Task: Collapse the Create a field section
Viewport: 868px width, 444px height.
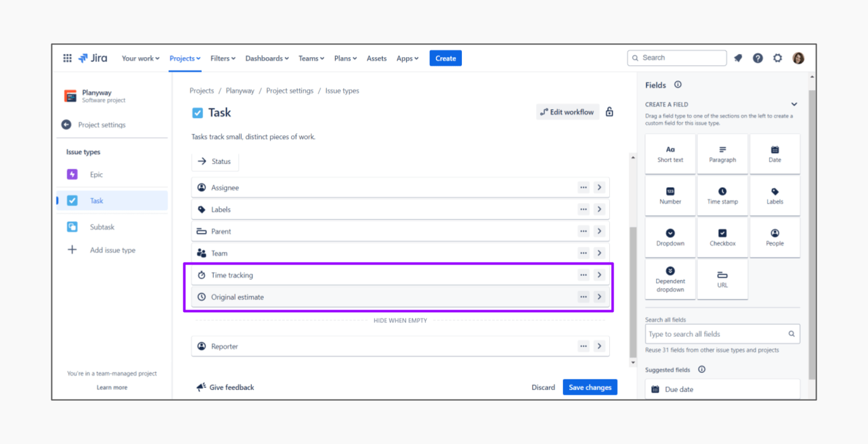Action: tap(794, 105)
